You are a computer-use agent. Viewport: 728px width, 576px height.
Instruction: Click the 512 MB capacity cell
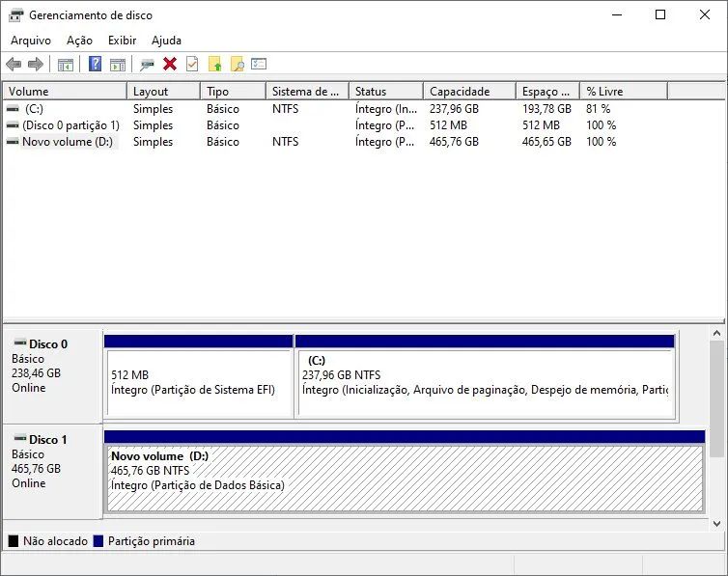(x=449, y=125)
